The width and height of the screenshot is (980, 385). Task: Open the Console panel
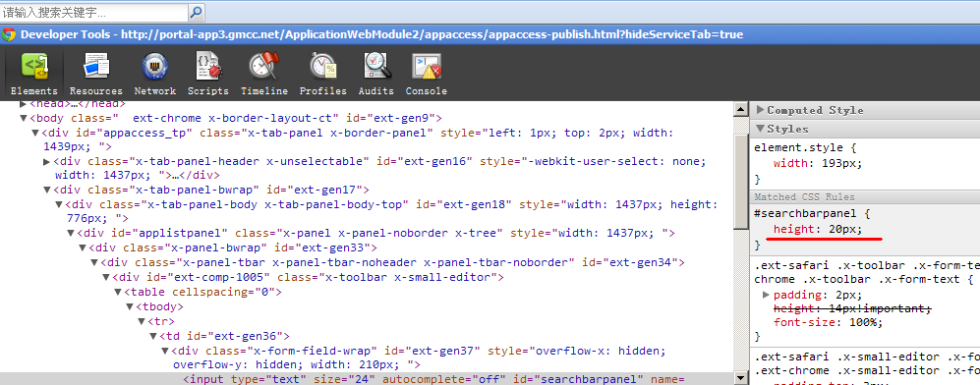427,74
